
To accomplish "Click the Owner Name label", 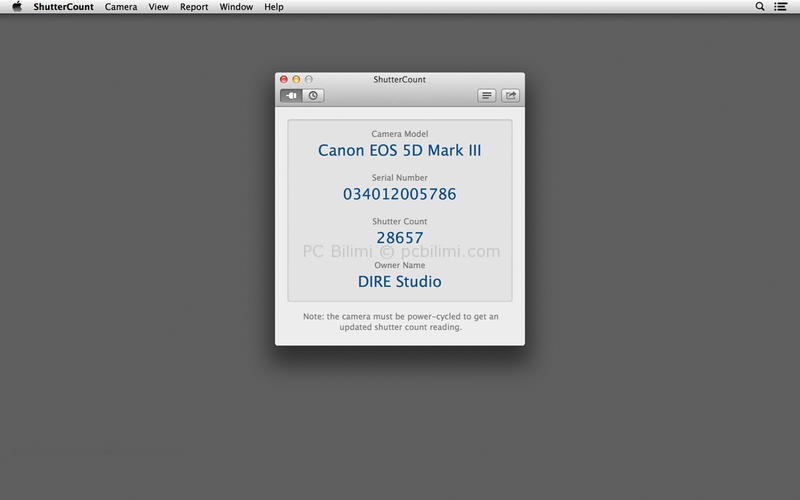I will [x=399, y=265].
